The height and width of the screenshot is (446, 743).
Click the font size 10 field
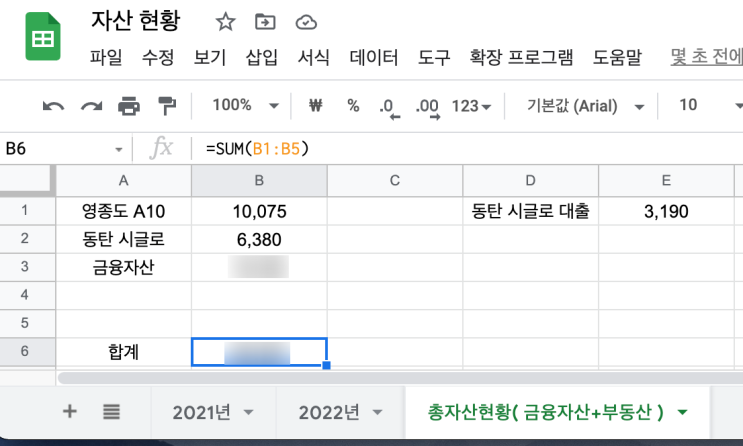(x=688, y=105)
